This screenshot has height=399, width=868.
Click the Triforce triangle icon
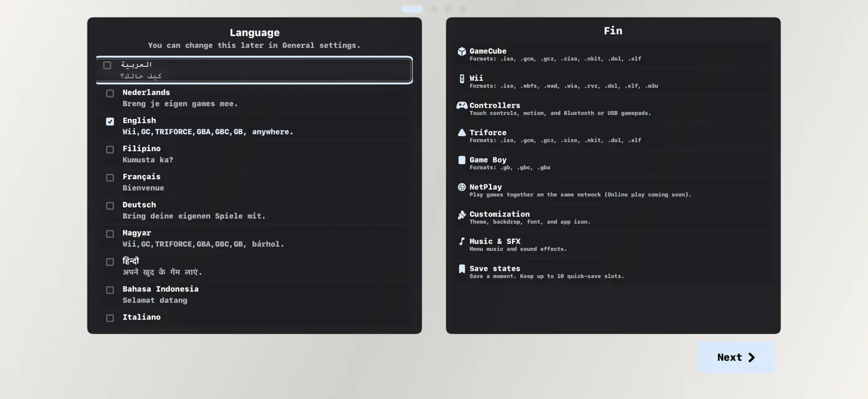click(461, 133)
